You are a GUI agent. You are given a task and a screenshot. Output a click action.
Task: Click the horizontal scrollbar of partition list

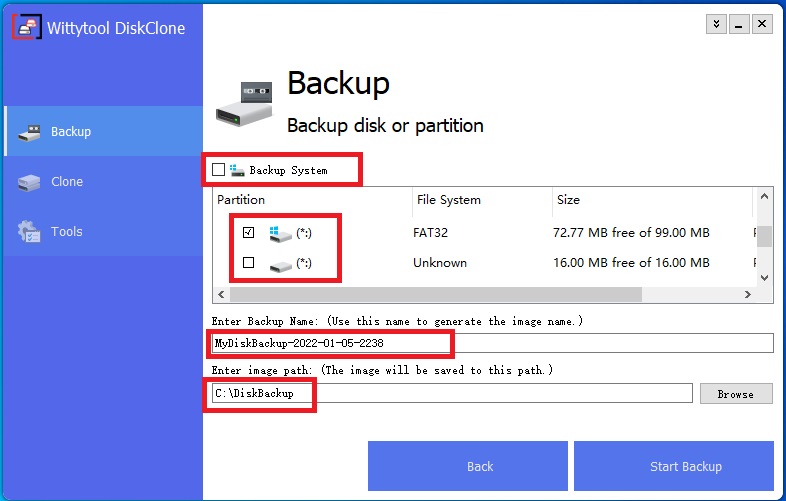coord(436,294)
